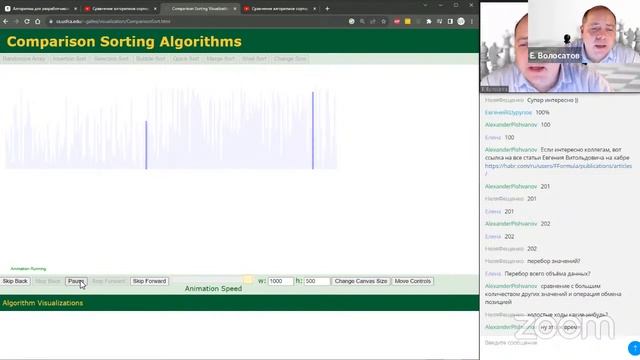Adjust the Animation Speed slider handle
This screenshot has height=360, width=640.
click(x=247, y=280)
